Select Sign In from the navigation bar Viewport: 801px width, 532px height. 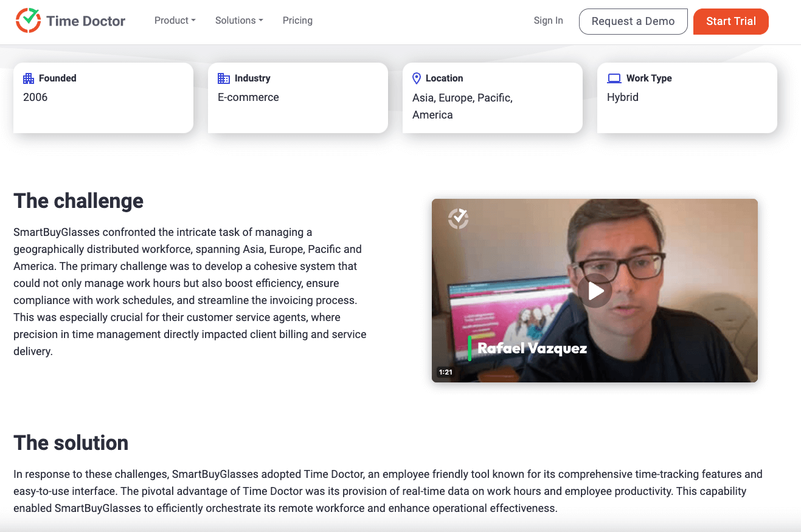click(548, 20)
